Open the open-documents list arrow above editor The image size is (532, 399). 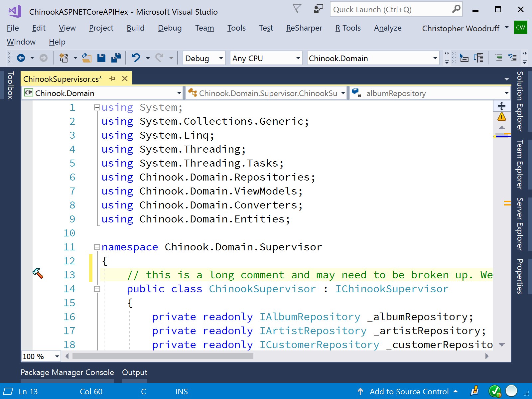pos(506,79)
